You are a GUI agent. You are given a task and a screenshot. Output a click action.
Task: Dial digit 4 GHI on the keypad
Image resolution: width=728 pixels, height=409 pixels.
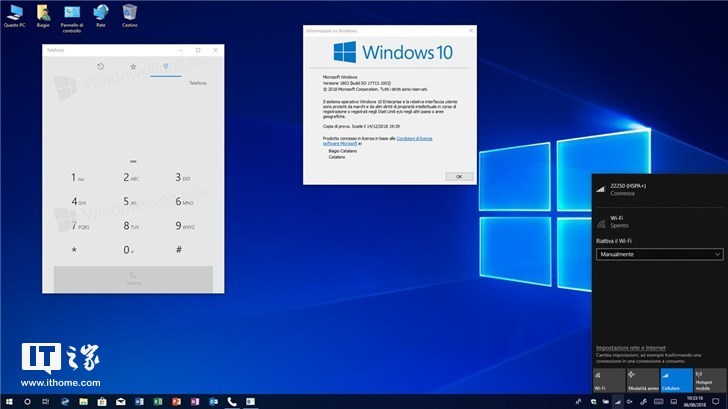pos(78,201)
